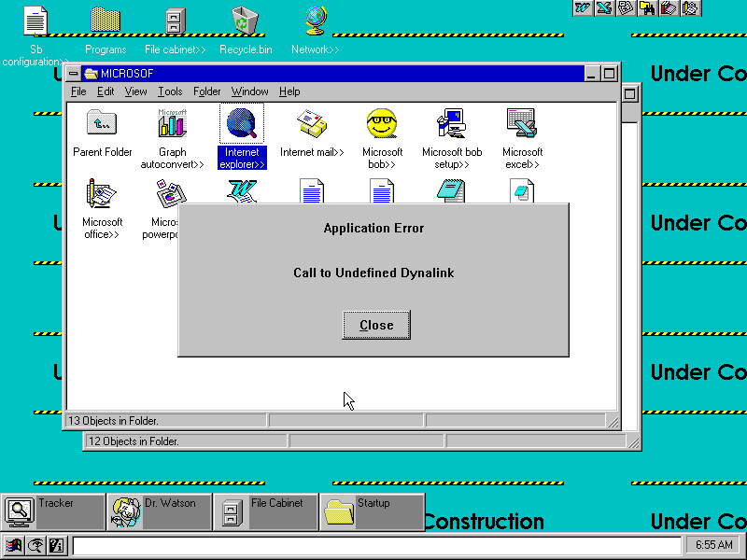This screenshot has height=560, width=747.
Task: Open the Window menu
Action: click(249, 91)
